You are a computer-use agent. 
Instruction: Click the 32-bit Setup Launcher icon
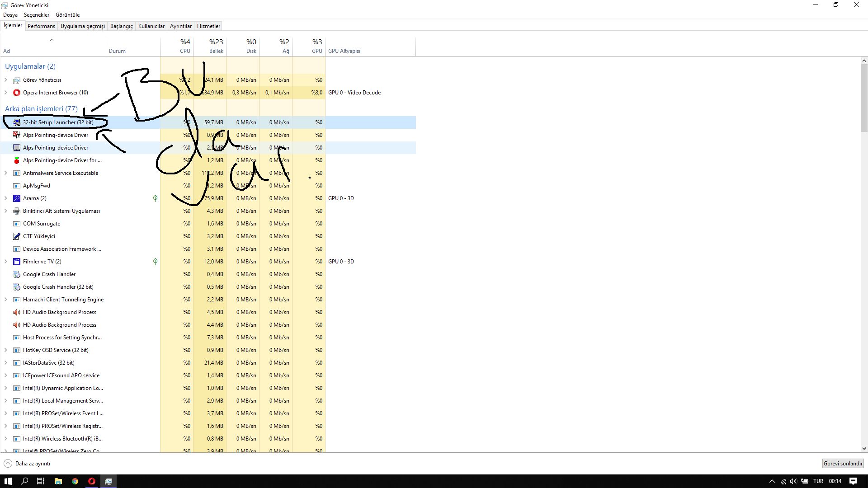click(17, 122)
